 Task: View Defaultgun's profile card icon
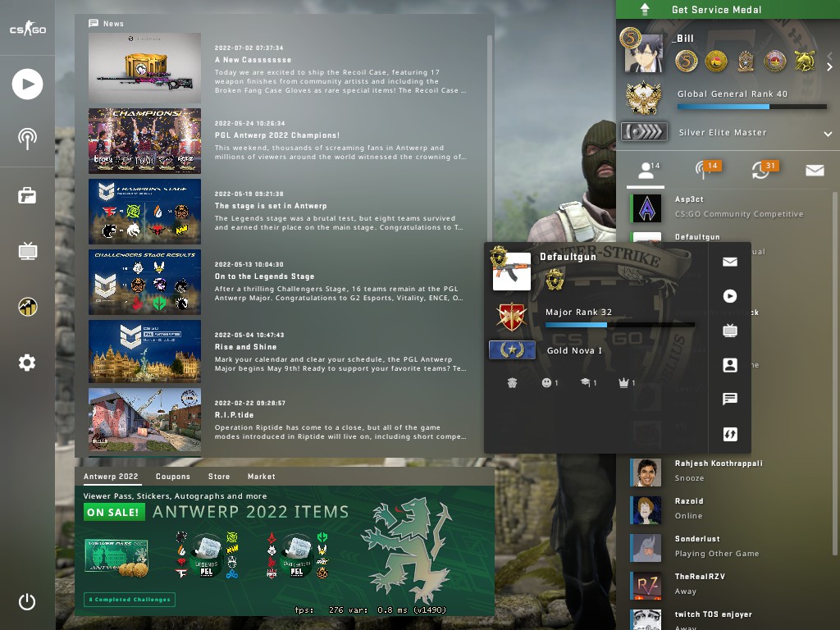729,365
